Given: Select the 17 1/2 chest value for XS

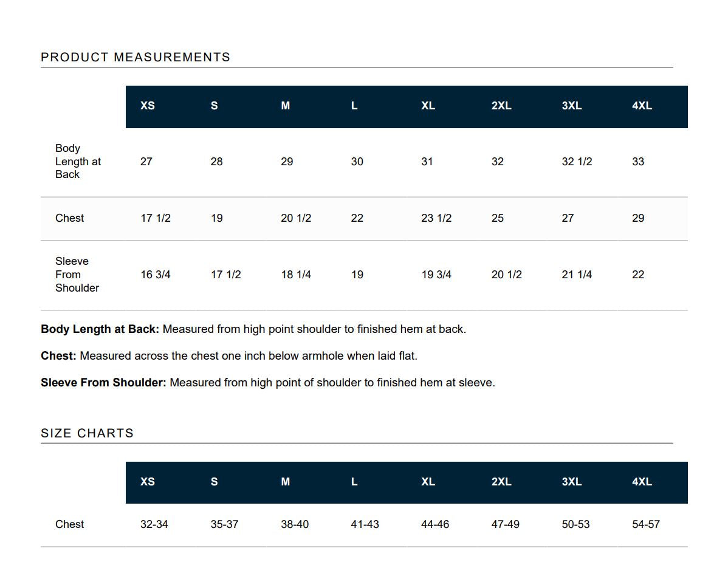Looking at the screenshot, I should (x=156, y=218).
